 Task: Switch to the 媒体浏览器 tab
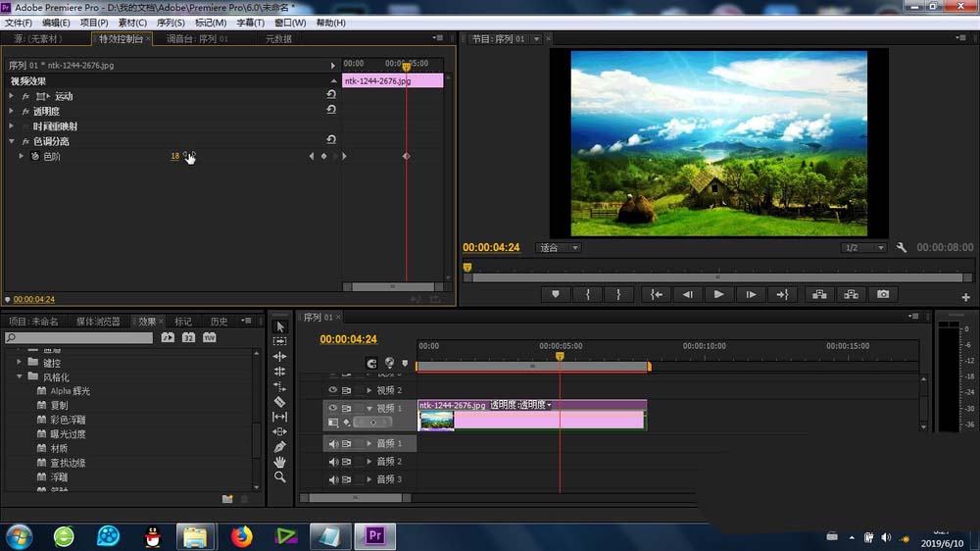click(98, 322)
